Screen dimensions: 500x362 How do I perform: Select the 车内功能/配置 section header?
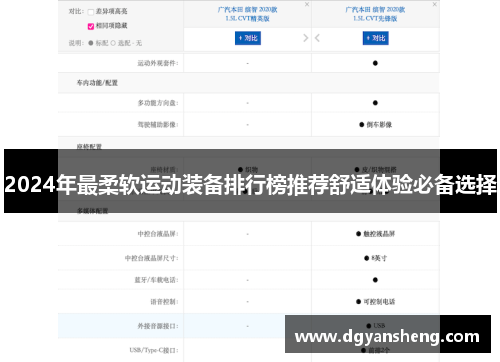[97, 83]
